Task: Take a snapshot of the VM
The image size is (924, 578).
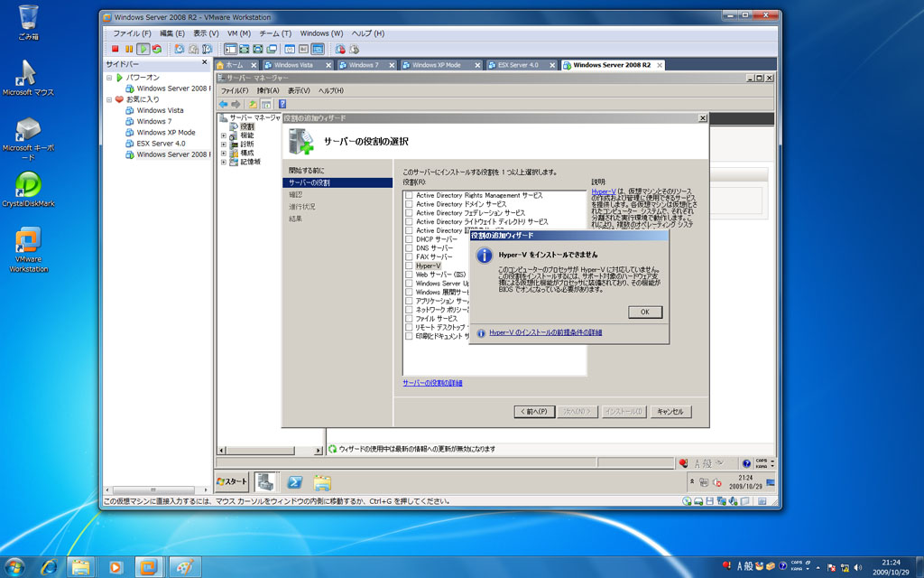Action: pos(180,49)
